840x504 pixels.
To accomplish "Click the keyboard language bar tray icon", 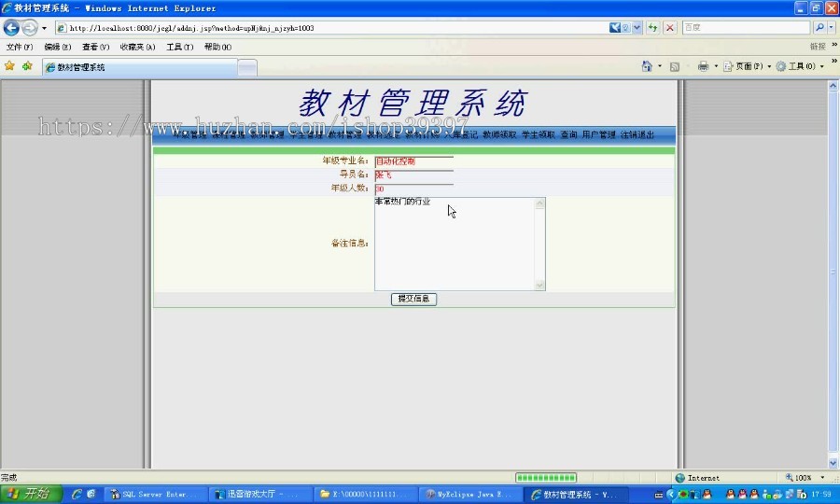I will [x=659, y=495].
